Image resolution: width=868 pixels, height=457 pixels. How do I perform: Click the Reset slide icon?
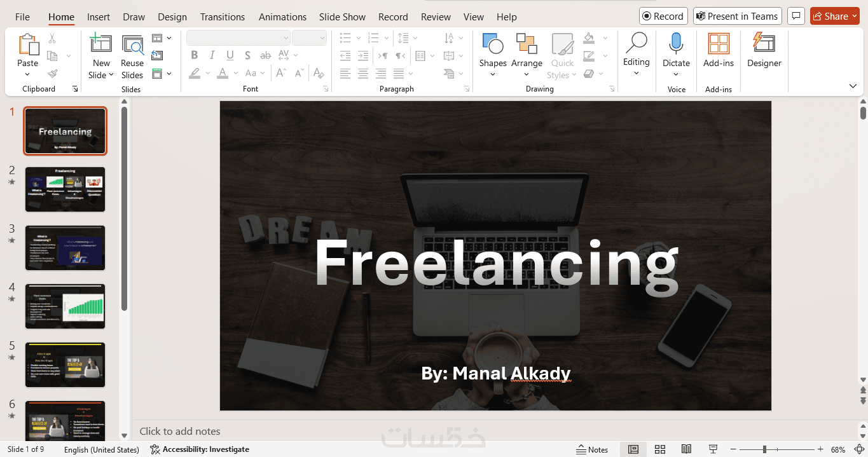click(x=157, y=56)
